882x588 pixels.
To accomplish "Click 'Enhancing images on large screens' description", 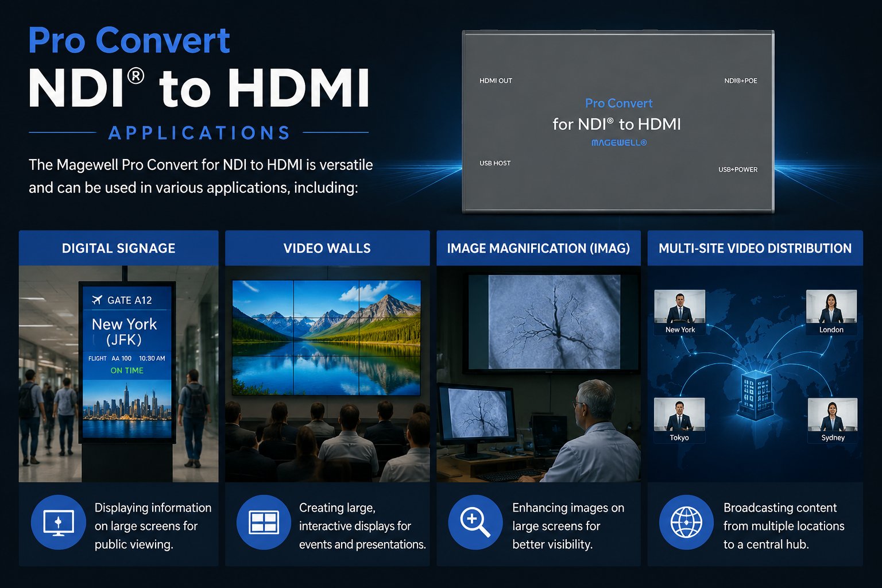I will click(x=568, y=526).
